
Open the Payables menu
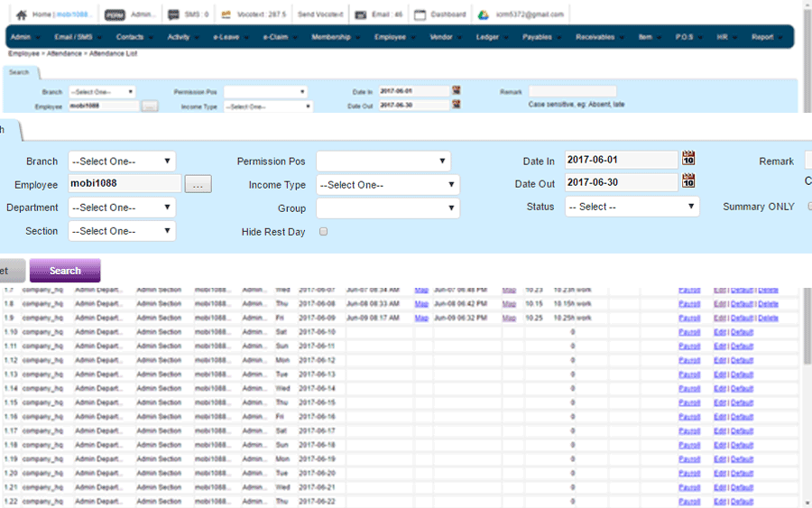pyautogui.click(x=541, y=37)
